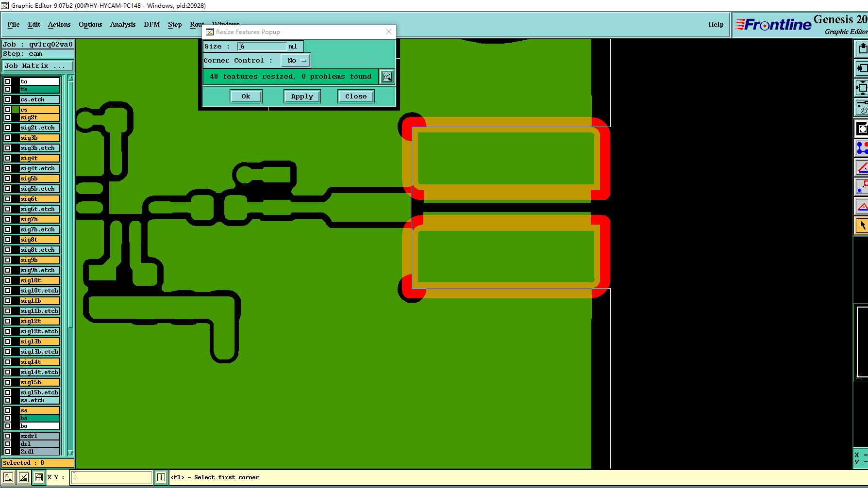868x488 pixels.
Task: Select the 'ss.etch' layer name
Action: 39,400
